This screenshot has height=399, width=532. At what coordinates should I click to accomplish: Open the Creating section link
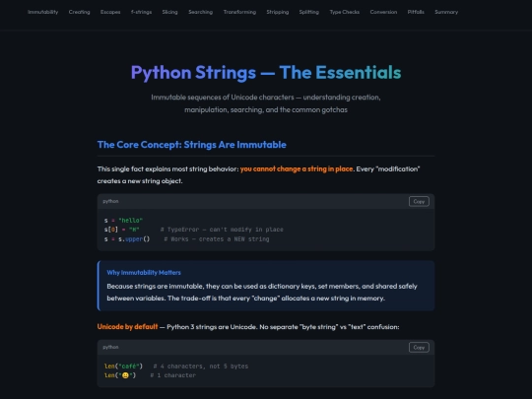(79, 12)
